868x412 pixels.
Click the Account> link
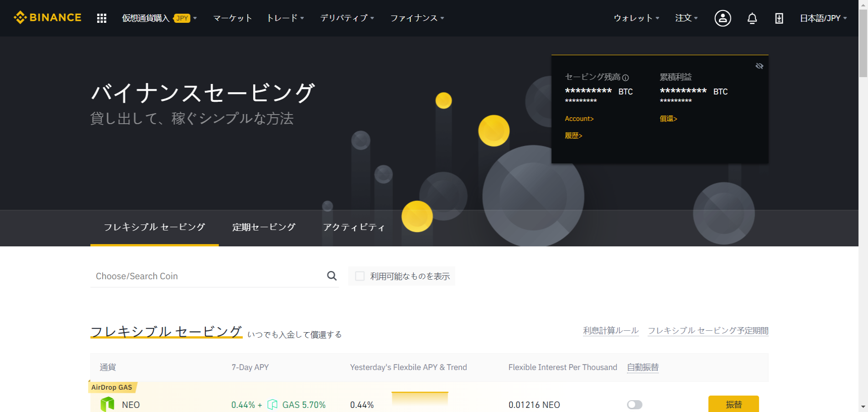point(579,119)
